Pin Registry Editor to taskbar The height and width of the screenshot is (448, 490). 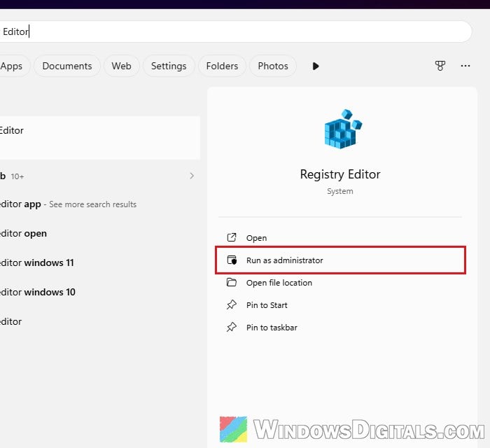click(341, 328)
